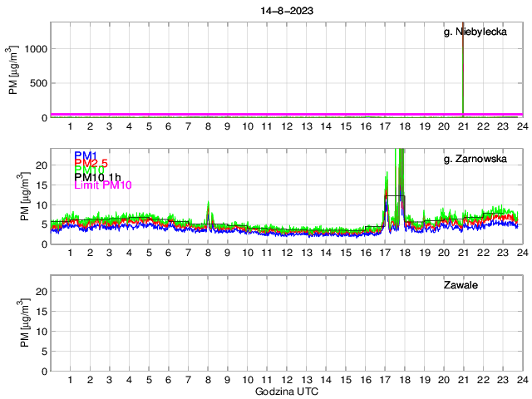The height and width of the screenshot is (399, 532).
Task: Click the red PM2.5 legend entry
Action: pyautogui.click(x=91, y=163)
